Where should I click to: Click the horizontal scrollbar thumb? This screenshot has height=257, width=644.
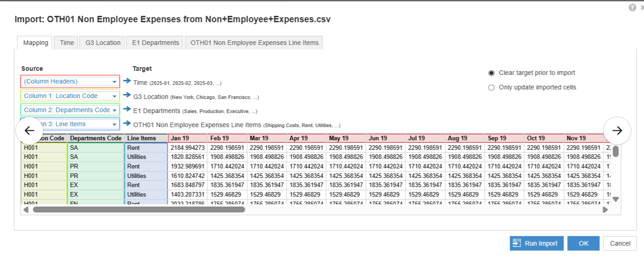[139, 210]
